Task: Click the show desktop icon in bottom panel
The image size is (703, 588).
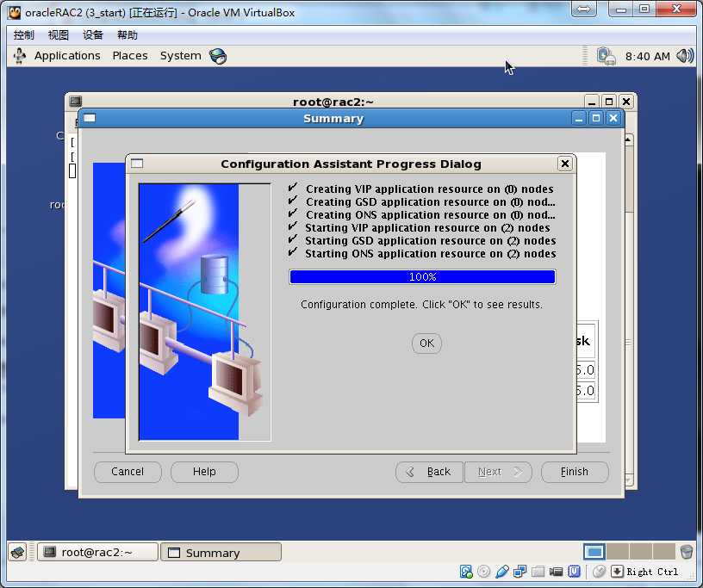Action: point(18,552)
